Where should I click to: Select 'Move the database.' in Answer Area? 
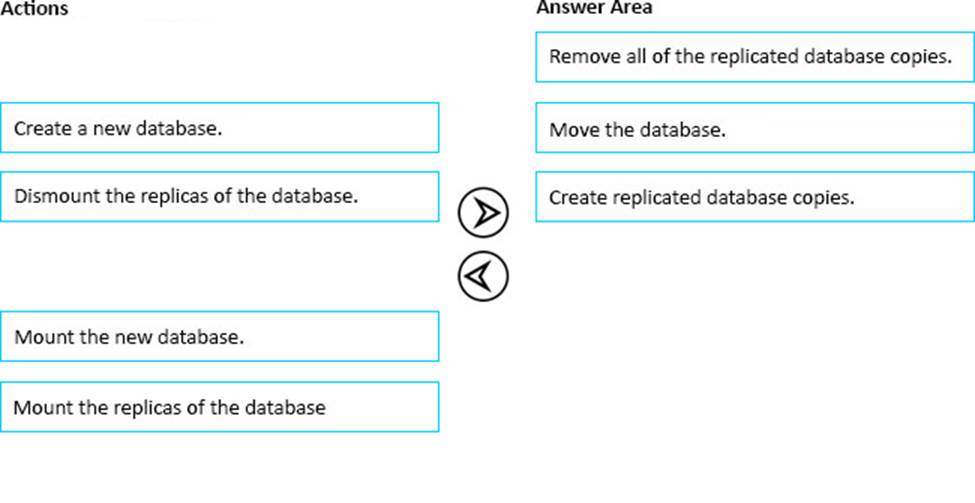(754, 128)
